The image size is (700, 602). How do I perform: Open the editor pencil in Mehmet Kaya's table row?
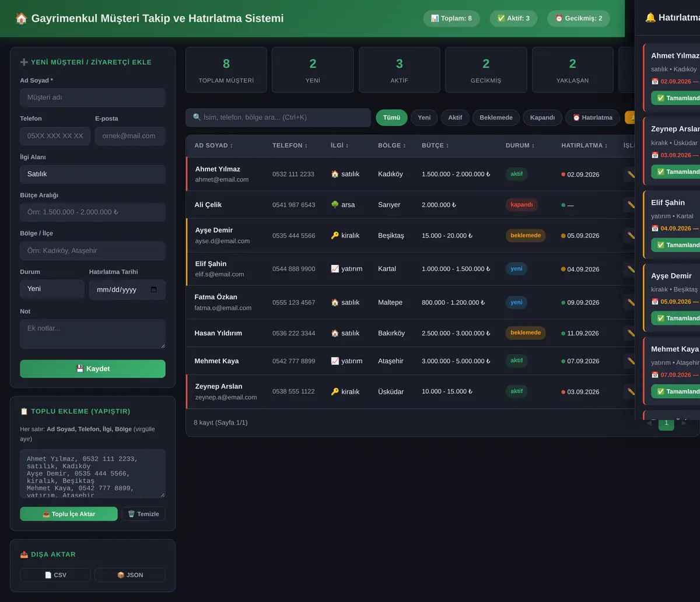631,361
